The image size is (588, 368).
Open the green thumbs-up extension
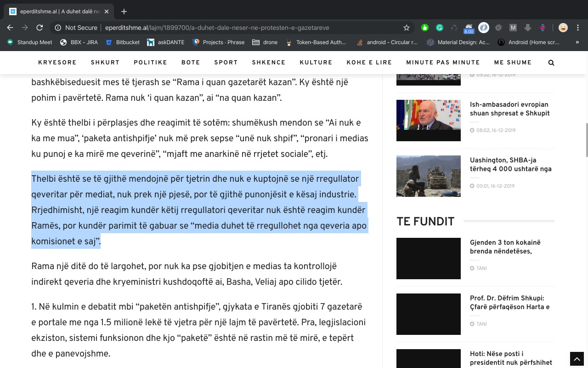425,28
